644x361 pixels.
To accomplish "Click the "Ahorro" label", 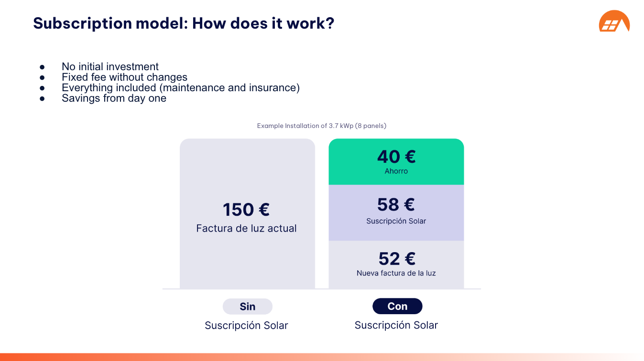I will 396,171.
